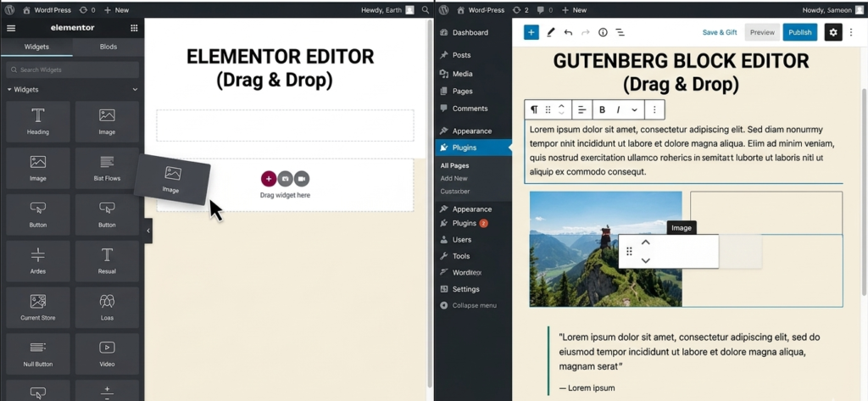This screenshot has width=868, height=401.
Task: Click the magenta plus add-section button
Action: 269,178
